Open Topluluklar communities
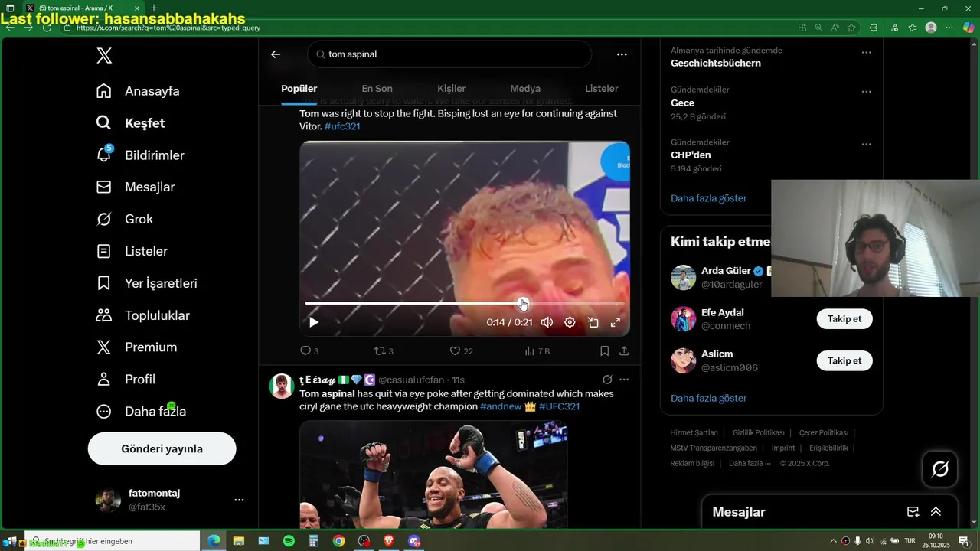The height and width of the screenshot is (551, 980). click(142, 315)
